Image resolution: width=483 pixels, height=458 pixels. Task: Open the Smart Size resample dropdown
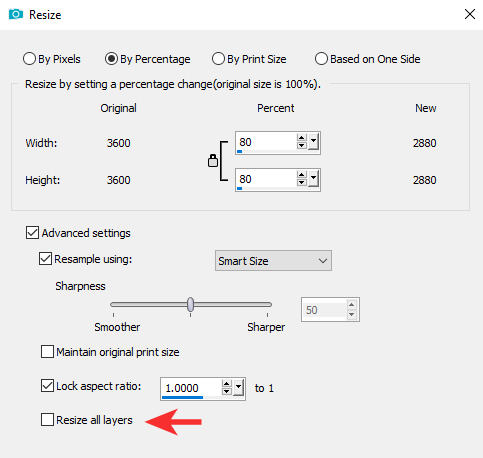pyautogui.click(x=273, y=261)
